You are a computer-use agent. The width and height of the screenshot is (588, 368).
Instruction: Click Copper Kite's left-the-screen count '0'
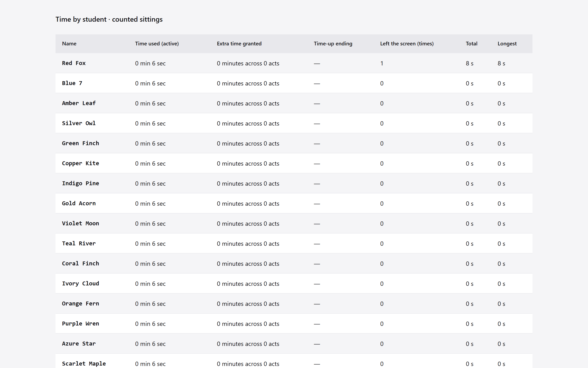click(x=382, y=163)
